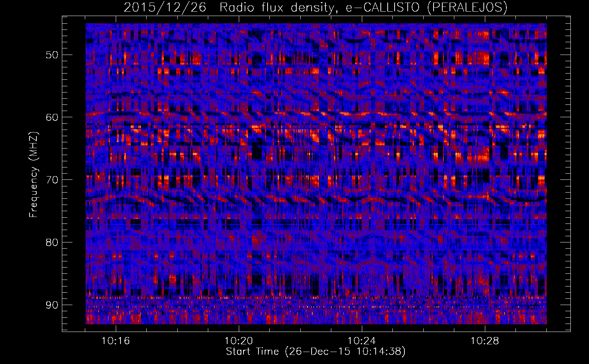Click the '50' frequency tick label

click(52, 55)
